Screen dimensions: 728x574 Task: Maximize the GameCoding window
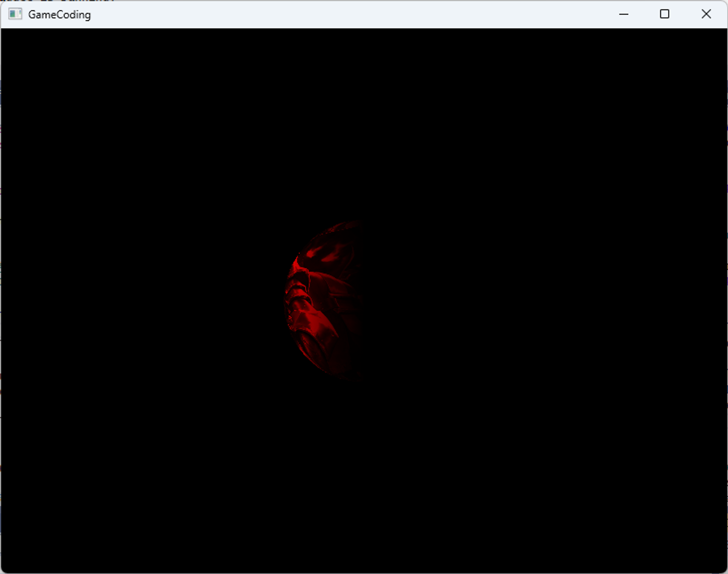(664, 14)
